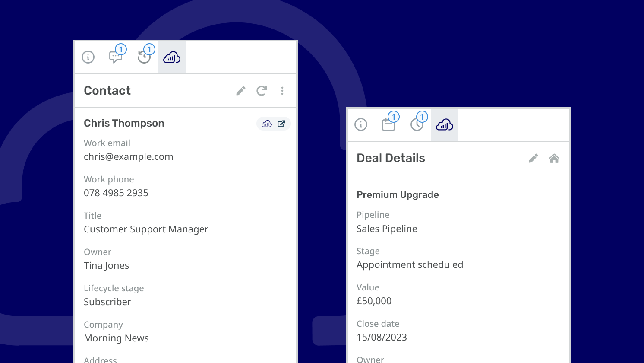Click the history icon showing one update

pos(144,57)
